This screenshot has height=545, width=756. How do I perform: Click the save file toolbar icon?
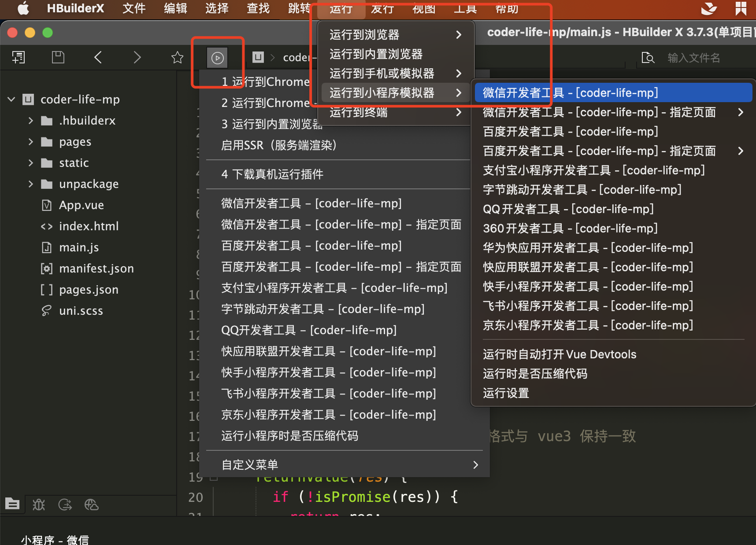58,57
